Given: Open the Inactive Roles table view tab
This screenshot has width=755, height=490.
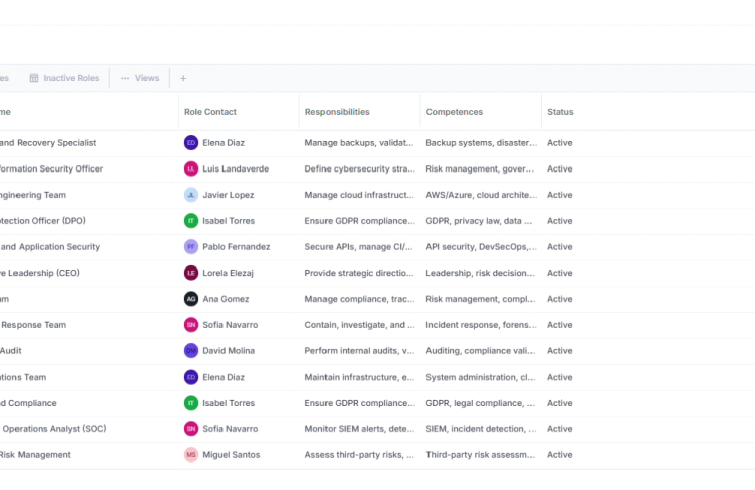Looking at the screenshot, I should coord(65,78).
